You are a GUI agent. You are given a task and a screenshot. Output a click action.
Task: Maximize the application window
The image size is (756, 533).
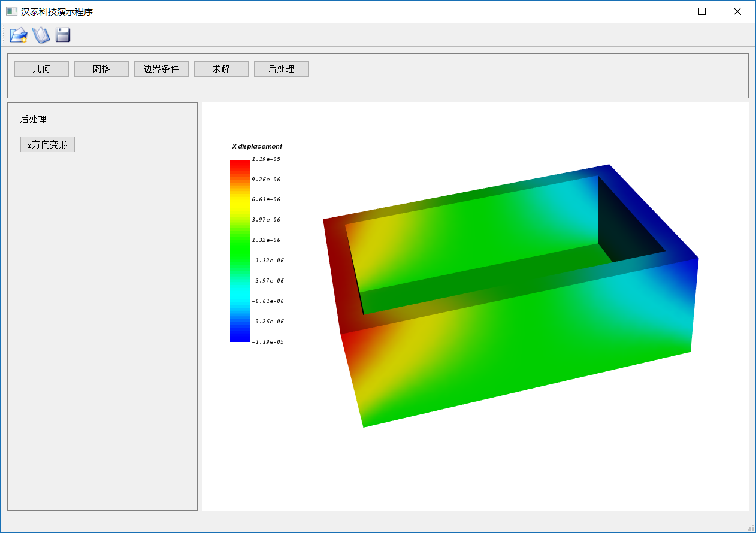702,11
